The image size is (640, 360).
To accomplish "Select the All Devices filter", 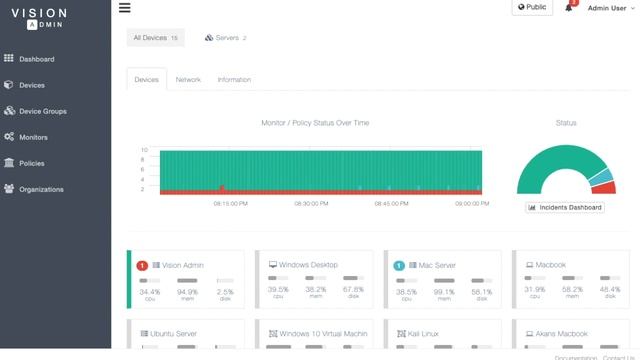I will (x=156, y=38).
